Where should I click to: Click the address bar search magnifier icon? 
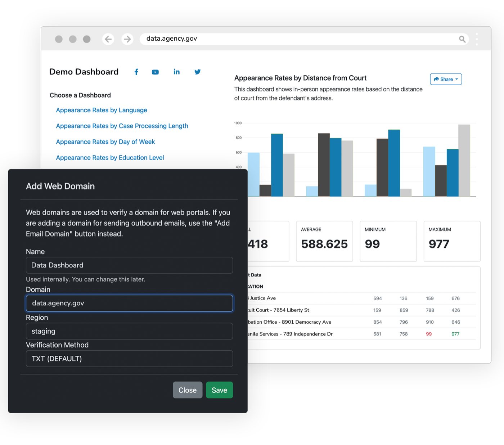coord(462,39)
